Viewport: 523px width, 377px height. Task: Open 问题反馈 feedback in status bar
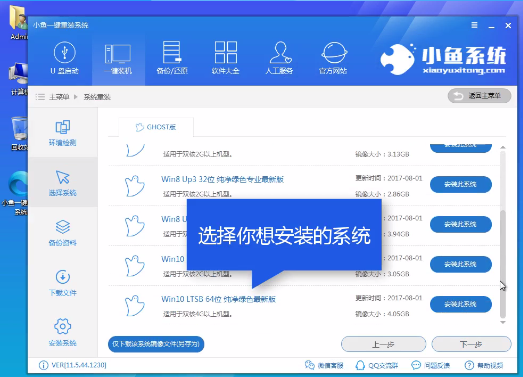click(x=431, y=365)
